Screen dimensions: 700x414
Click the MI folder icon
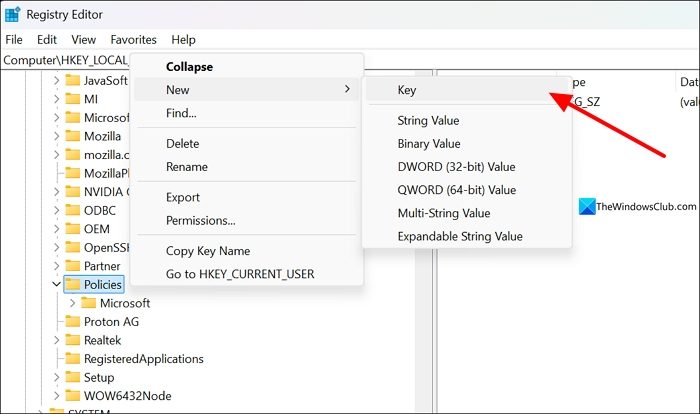click(72, 99)
